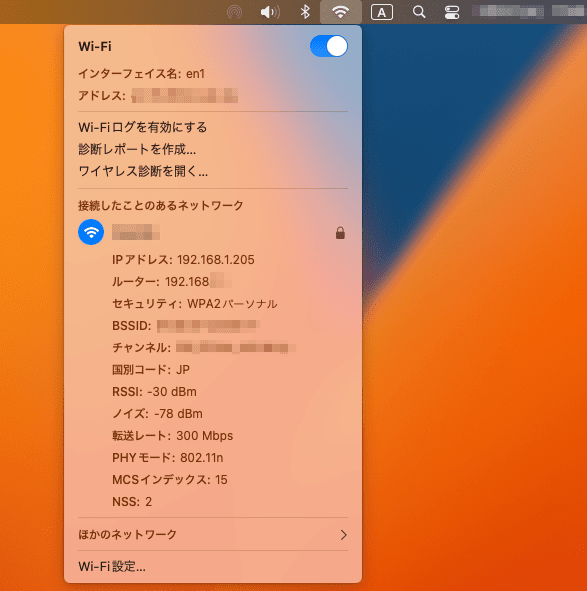The height and width of the screenshot is (591, 587).
Task: Click ノイズ: -78 dBm
Action: tap(157, 414)
